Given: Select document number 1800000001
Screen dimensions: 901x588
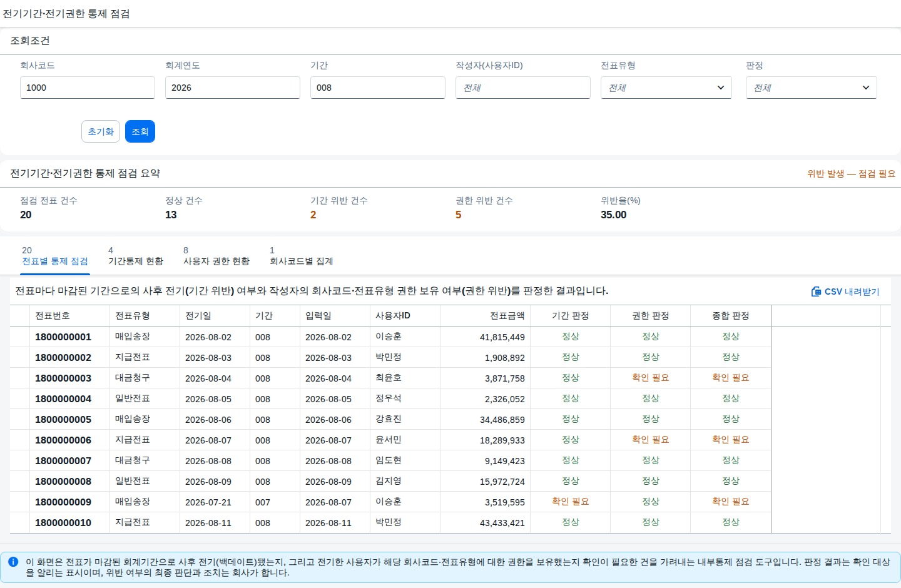Looking at the screenshot, I should 63,337.
